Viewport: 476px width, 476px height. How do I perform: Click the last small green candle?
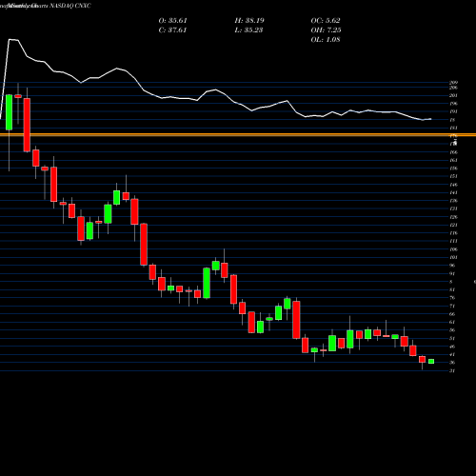(431, 361)
